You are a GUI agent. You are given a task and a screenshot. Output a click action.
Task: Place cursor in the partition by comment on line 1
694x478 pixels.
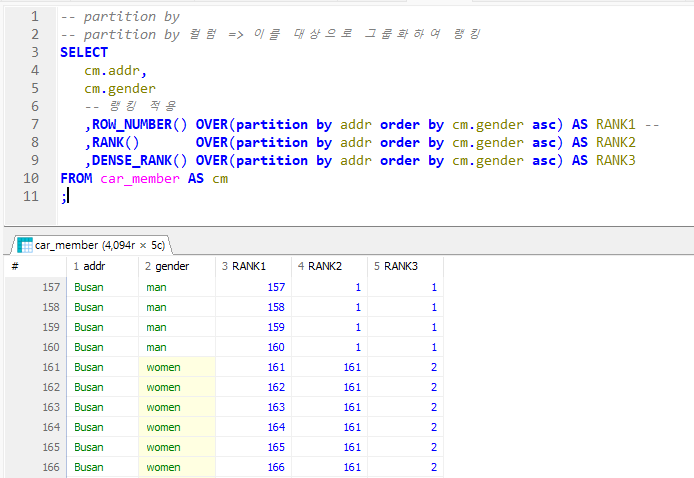tap(120, 16)
